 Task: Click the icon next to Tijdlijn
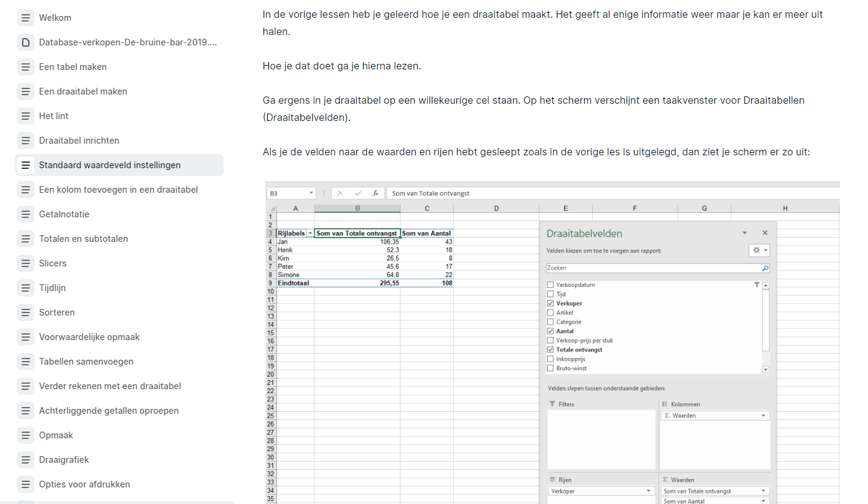(x=25, y=288)
